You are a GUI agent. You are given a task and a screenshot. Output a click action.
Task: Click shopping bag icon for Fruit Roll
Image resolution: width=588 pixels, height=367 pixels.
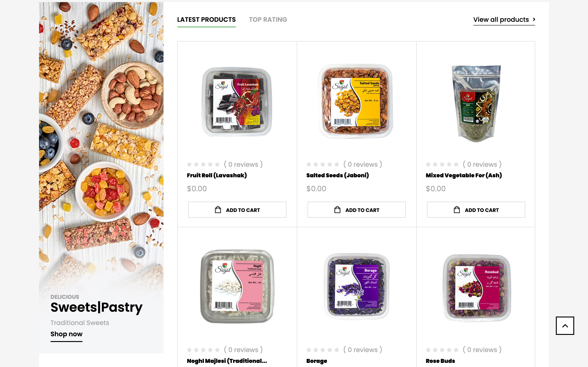218,210
